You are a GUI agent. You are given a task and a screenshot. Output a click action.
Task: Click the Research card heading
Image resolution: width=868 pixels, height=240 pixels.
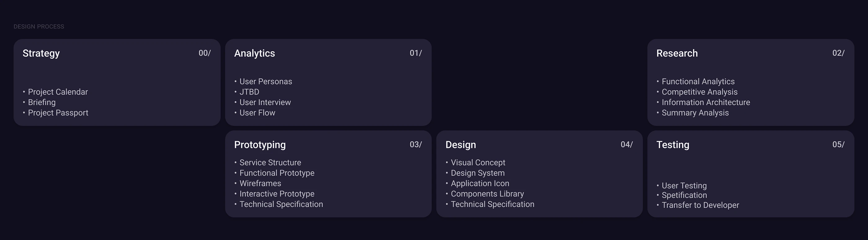point(677,53)
